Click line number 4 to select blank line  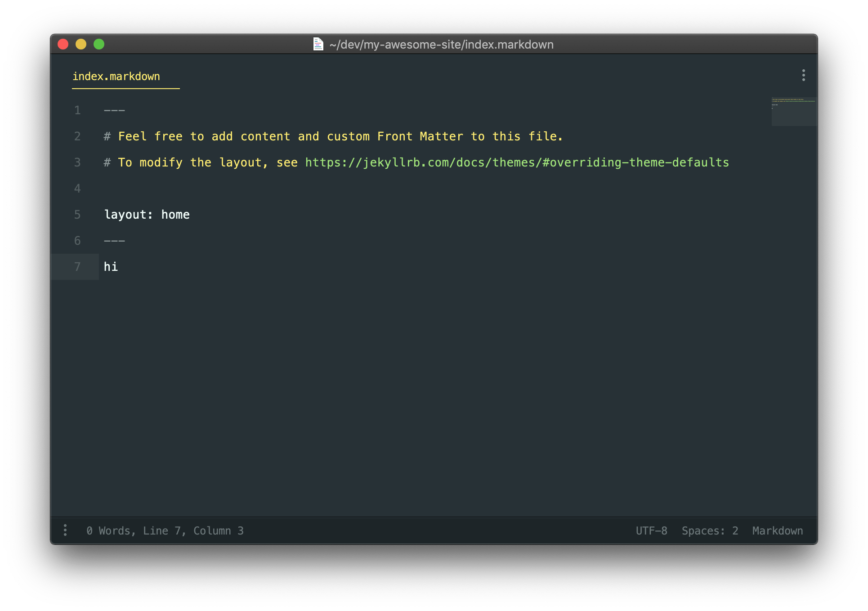tap(77, 189)
